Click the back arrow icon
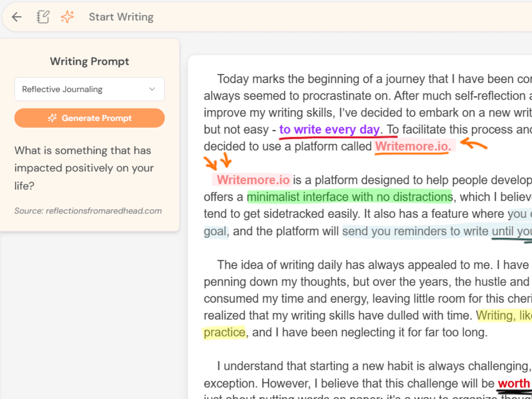The width and height of the screenshot is (532, 399). click(x=16, y=17)
